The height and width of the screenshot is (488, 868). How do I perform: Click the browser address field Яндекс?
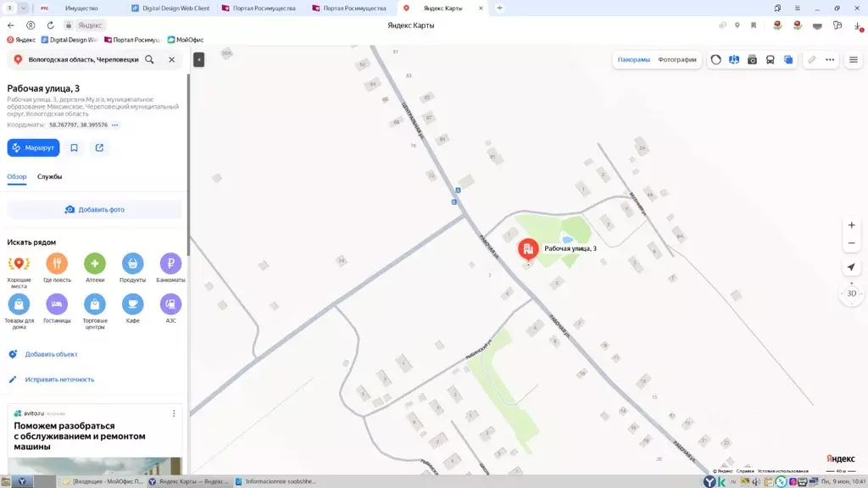coord(90,25)
